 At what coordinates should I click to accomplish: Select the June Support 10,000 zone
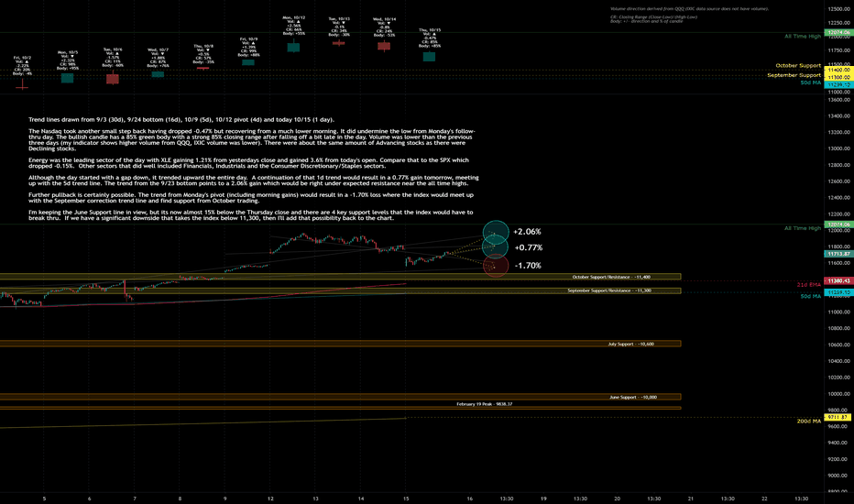(340, 397)
